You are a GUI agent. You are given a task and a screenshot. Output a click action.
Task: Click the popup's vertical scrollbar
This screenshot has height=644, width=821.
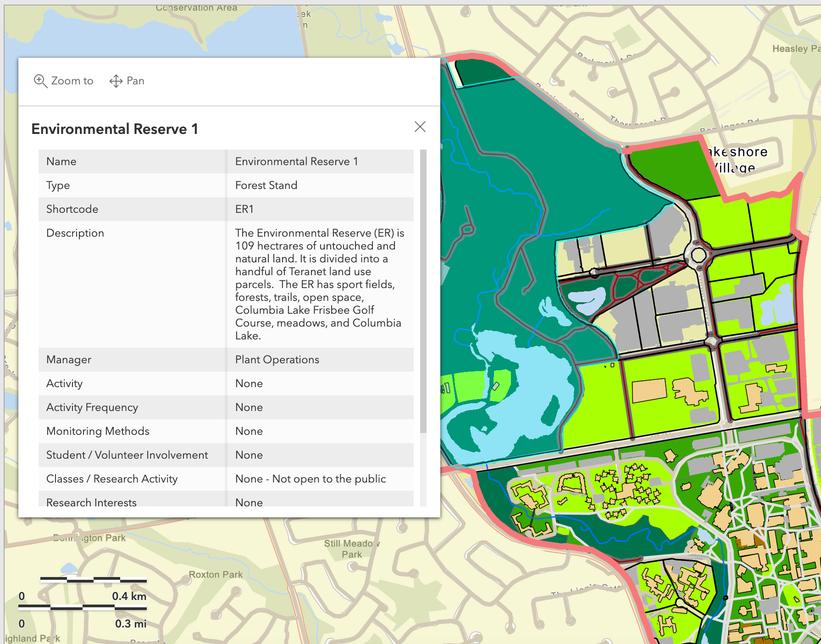(x=423, y=291)
